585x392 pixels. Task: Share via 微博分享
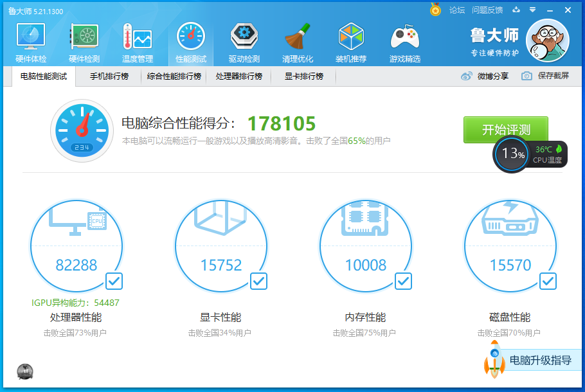point(493,76)
